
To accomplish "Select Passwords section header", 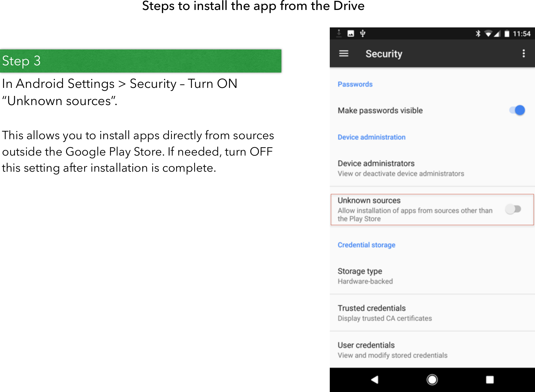I will (x=355, y=85).
